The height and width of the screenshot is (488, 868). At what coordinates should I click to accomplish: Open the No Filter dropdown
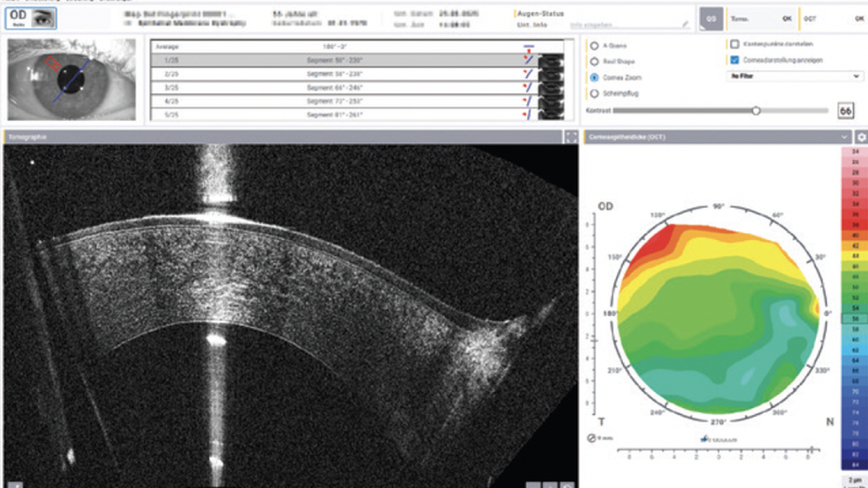coord(794,75)
